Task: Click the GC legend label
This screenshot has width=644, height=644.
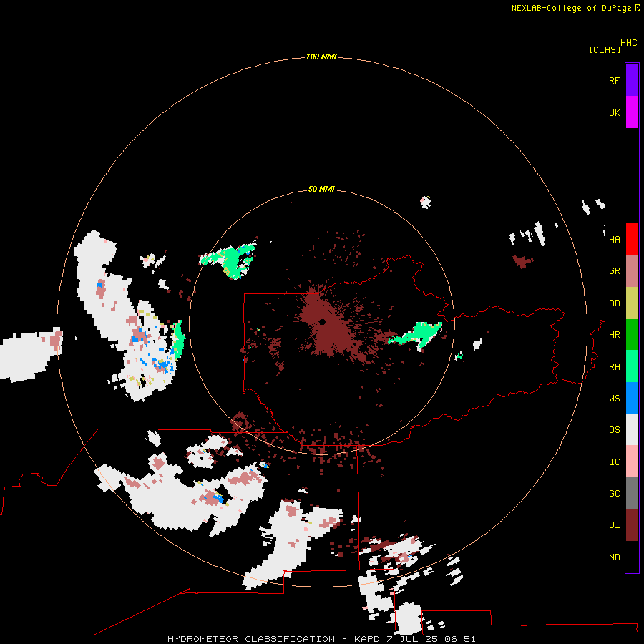Action: (x=614, y=493)
